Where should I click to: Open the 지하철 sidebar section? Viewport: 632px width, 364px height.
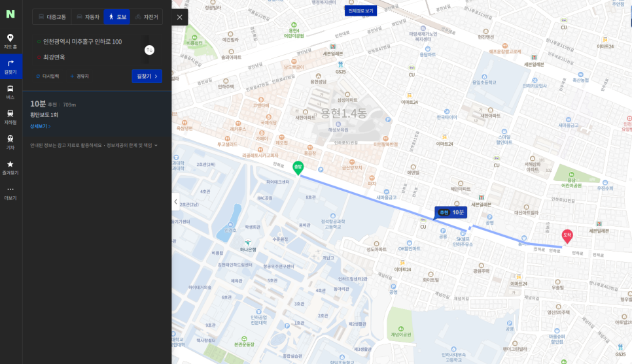click(x=10, y=117)
